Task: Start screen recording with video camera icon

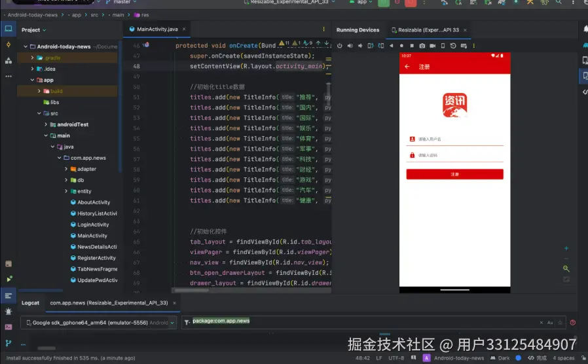Action: [x=432, y=46]
